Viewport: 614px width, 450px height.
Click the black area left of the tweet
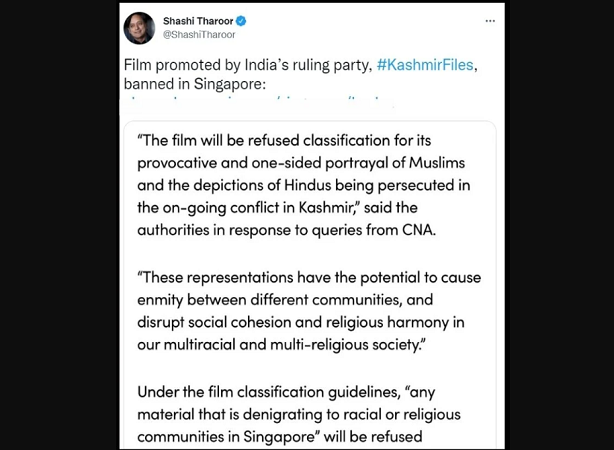click(x=60, y=225)
